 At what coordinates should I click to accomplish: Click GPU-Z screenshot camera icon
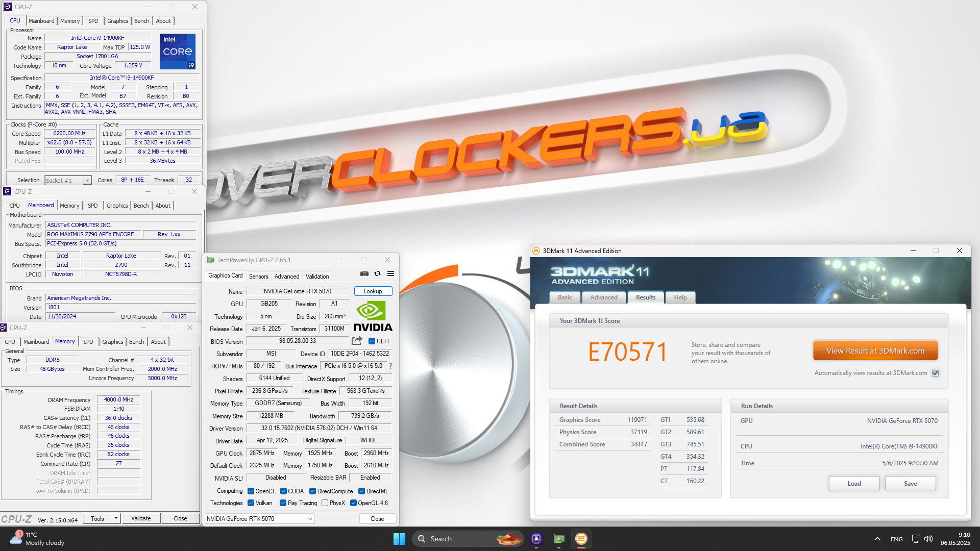point(364,274)
